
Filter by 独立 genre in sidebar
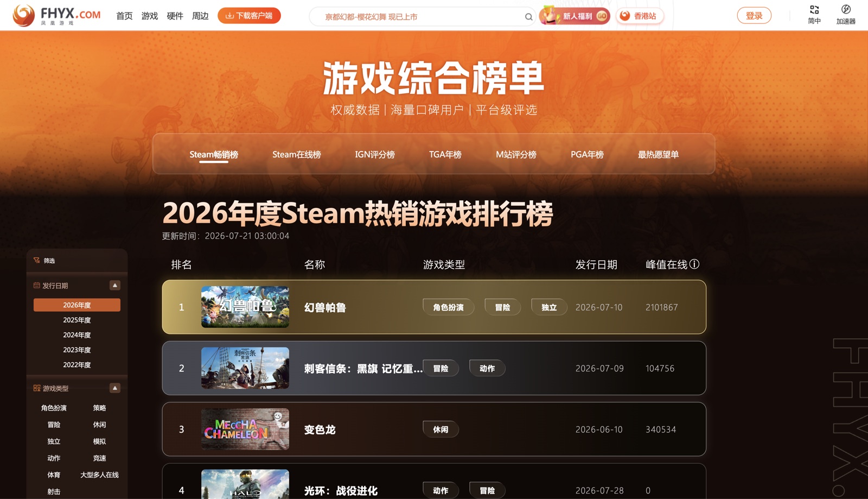pyautogui.click(x=54, y=441)
